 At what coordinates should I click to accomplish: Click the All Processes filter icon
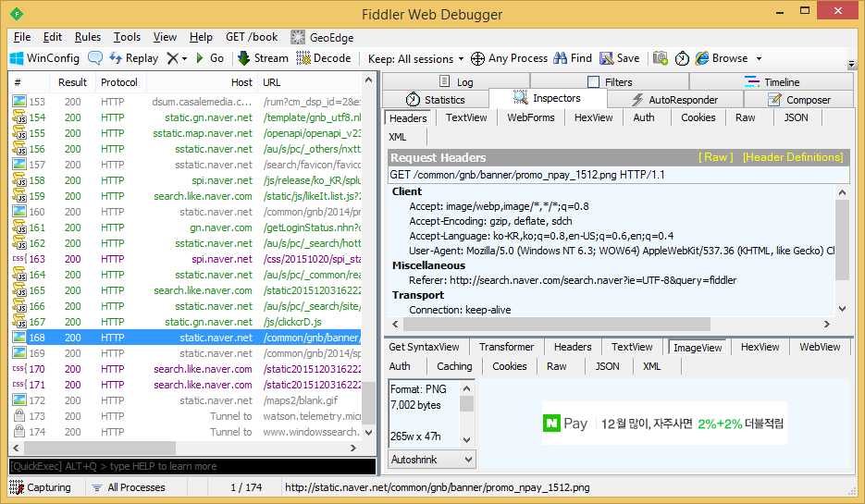(x=97, y=487)
